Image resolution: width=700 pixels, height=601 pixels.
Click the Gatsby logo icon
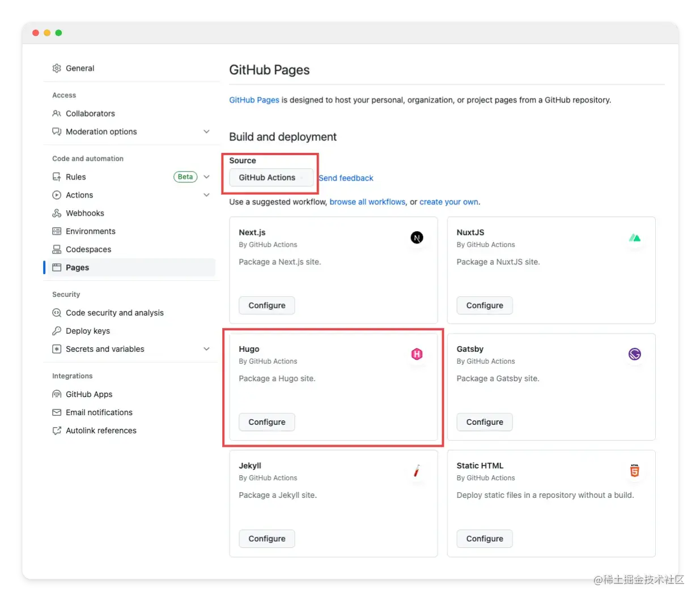click(x=634, y=355)
